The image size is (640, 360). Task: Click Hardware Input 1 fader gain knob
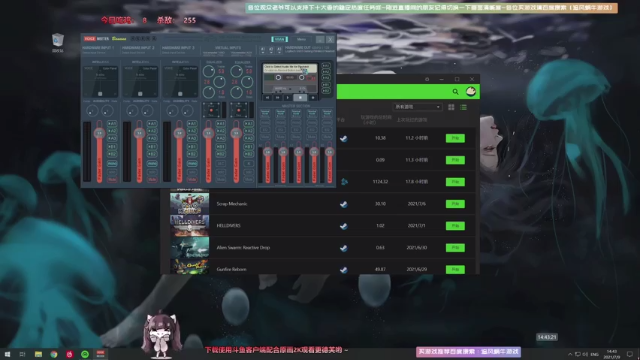[99, 133]
